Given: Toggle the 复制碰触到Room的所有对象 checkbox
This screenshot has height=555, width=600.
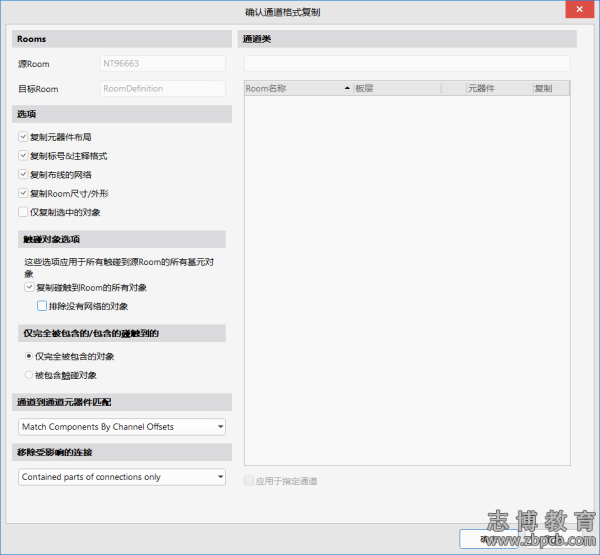Looking at the screenshot, I should (29, 287).
